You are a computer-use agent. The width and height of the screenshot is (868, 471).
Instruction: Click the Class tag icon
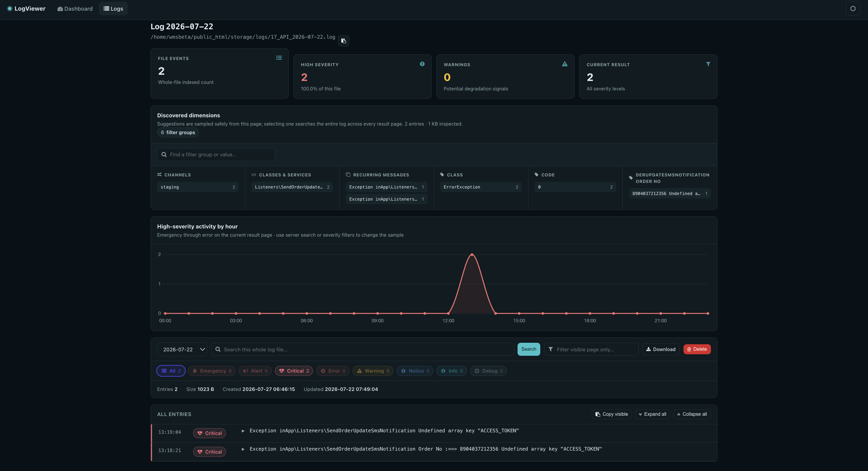(442, 175)
